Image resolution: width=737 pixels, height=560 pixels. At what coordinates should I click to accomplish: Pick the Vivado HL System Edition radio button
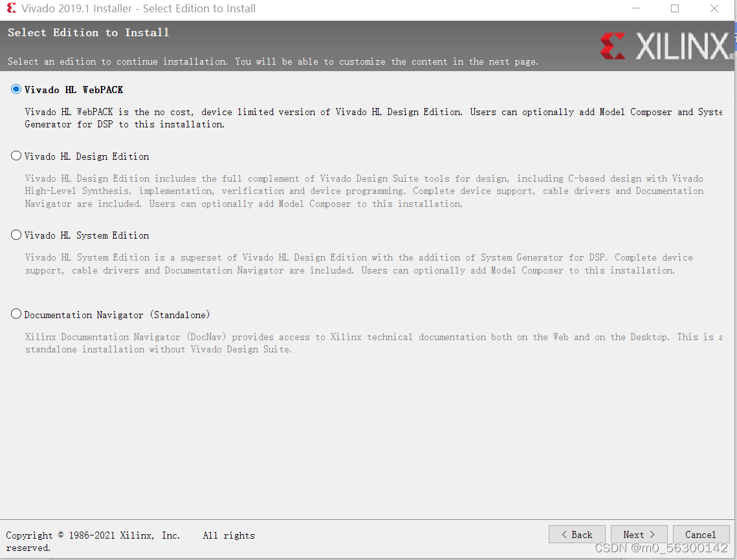(x=16, y=235)
